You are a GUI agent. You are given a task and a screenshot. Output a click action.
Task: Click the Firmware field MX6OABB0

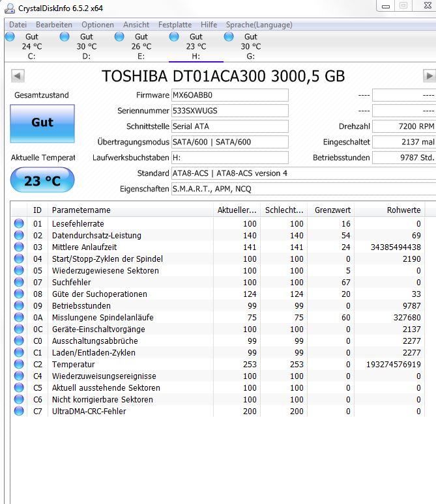pyautogui.click(x=230, y=95)
